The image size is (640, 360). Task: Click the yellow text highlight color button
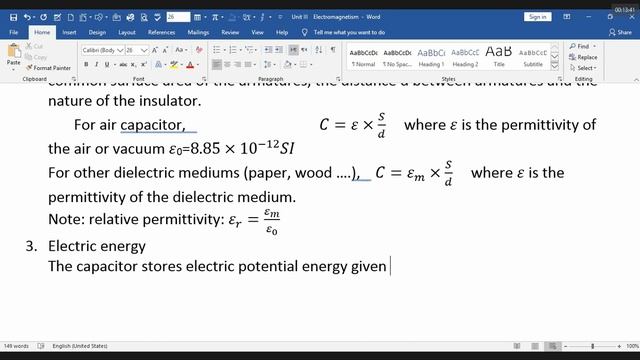(174, 64)
